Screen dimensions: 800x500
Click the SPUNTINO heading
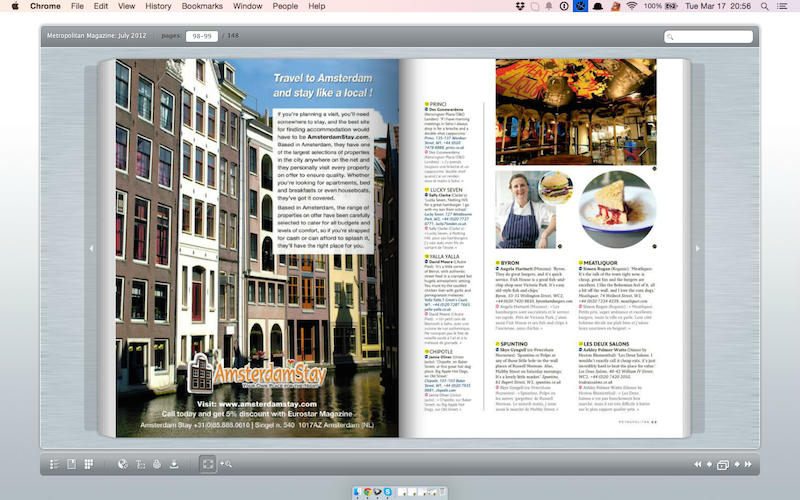pos(514,344)
